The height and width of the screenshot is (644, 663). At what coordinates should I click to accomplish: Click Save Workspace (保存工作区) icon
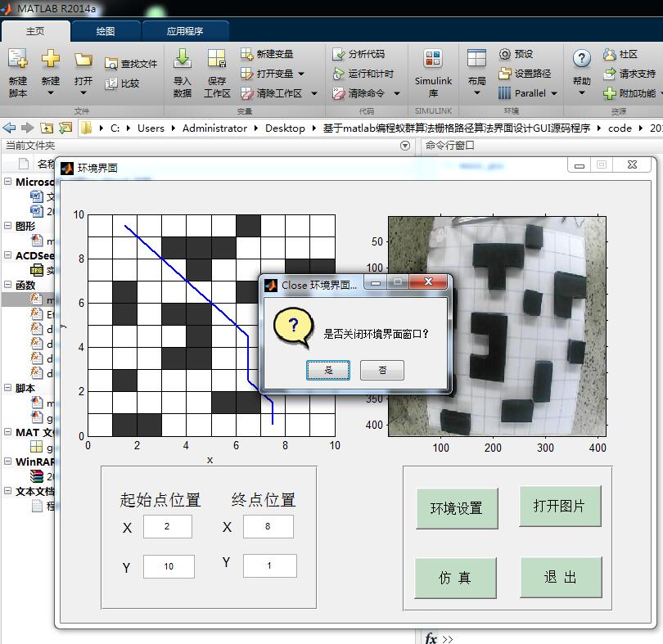tap(217, 59)
